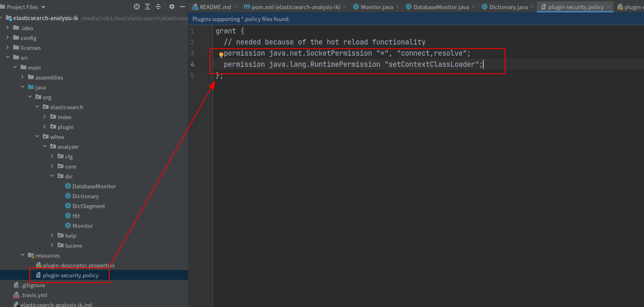
Task: Expand the cfg package
Action: [52, 157]
